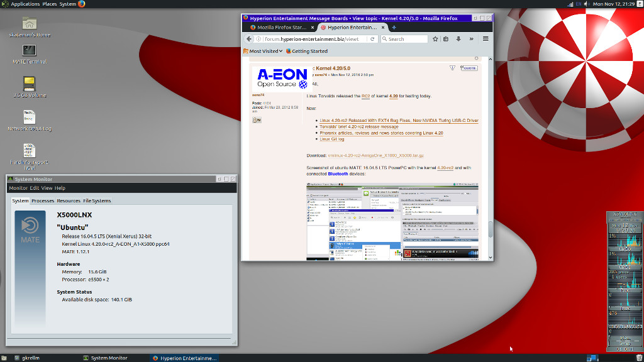Select the System tab in System Monitor
Screen dimensions: 644x362
[20, 200]
